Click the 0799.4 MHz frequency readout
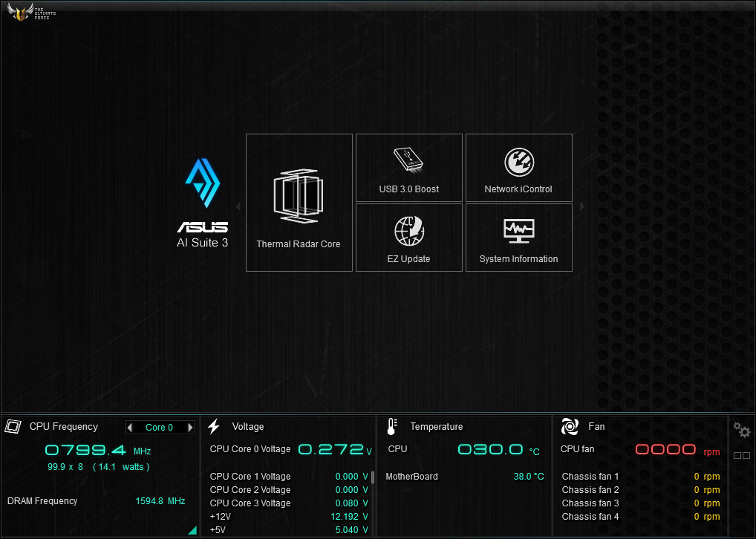This screenshot has width=756, height=539. 98,451
